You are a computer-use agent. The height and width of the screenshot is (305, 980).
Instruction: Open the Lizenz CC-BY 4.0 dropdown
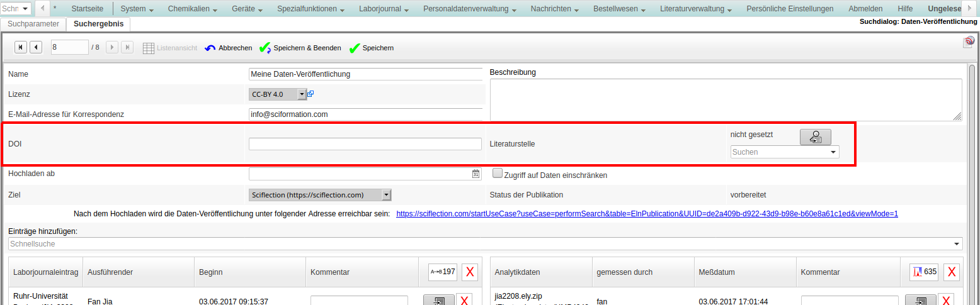pyautogui.click(x=302, y=94)
